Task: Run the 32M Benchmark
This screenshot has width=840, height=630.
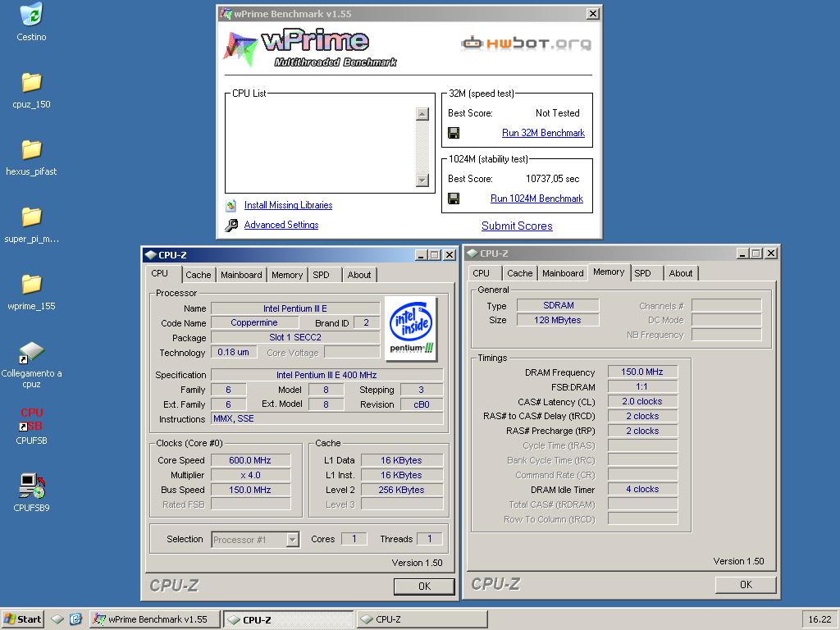Action: tap(543, 133)
